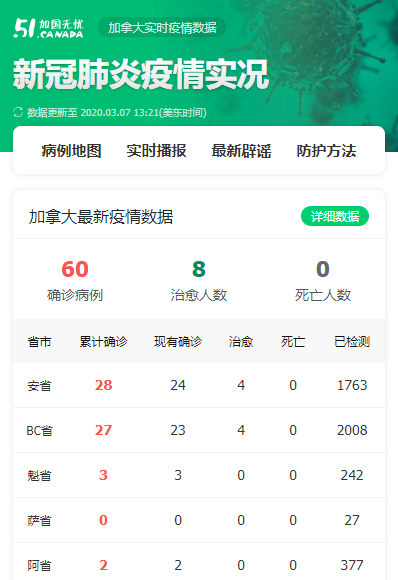Click the 8 治愈人数 figure
This screenshot has height=580, width=398.
click(199, 280)
